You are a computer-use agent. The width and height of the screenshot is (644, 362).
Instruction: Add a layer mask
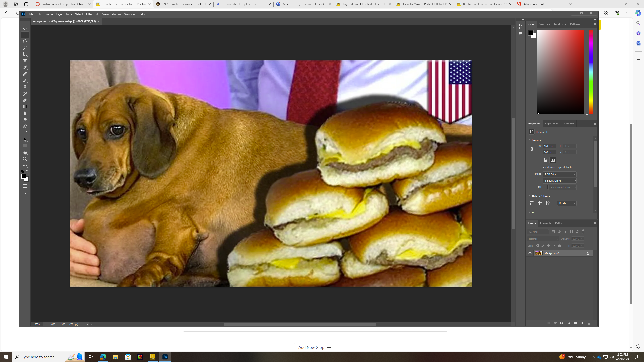click(x=562, y=323)
